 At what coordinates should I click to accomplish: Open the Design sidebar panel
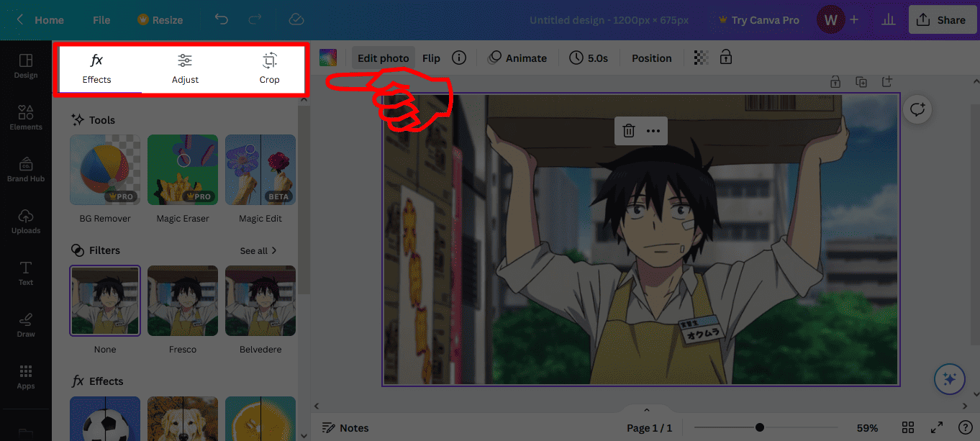tap(26, 65)
